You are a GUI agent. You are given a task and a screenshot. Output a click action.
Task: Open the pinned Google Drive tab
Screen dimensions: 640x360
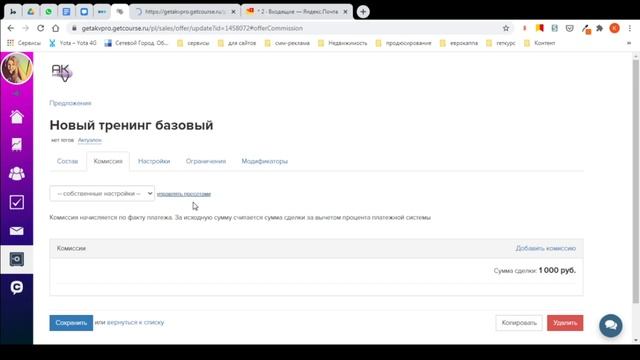(31, 12)
